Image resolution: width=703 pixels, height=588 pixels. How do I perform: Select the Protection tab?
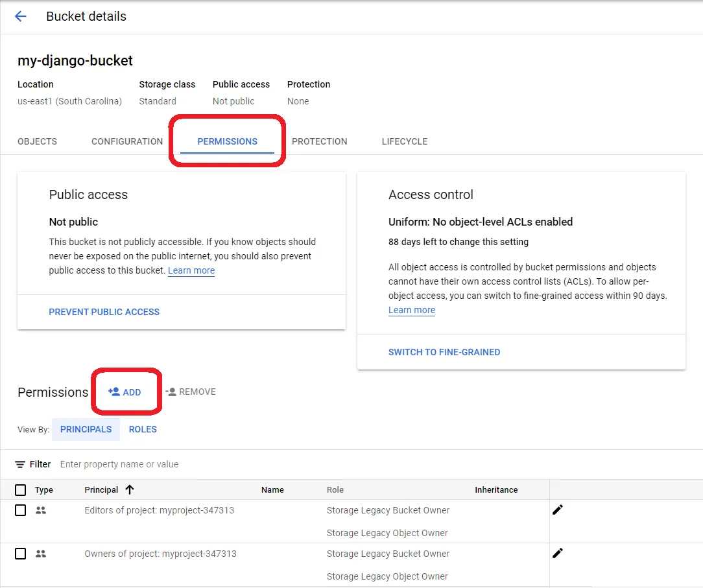[320, 141]
